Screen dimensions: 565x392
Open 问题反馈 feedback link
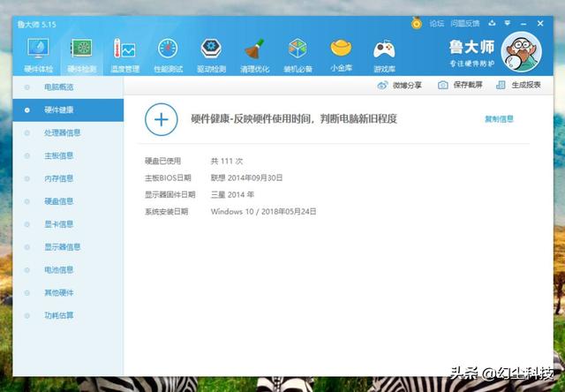click(x=465, y=24)
